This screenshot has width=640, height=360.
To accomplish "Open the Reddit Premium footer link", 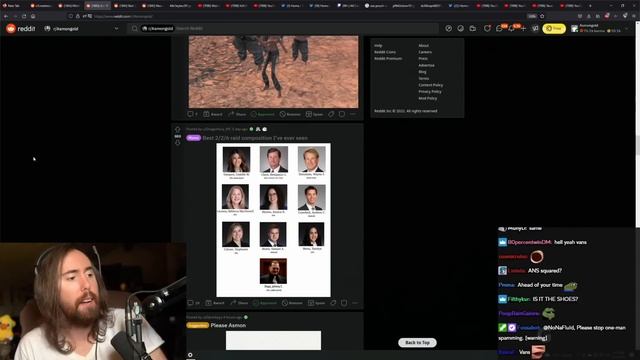I will coord(388,58).
